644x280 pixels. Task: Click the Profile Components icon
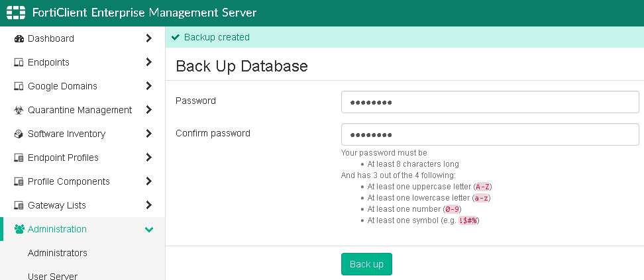tap(19, 182)
